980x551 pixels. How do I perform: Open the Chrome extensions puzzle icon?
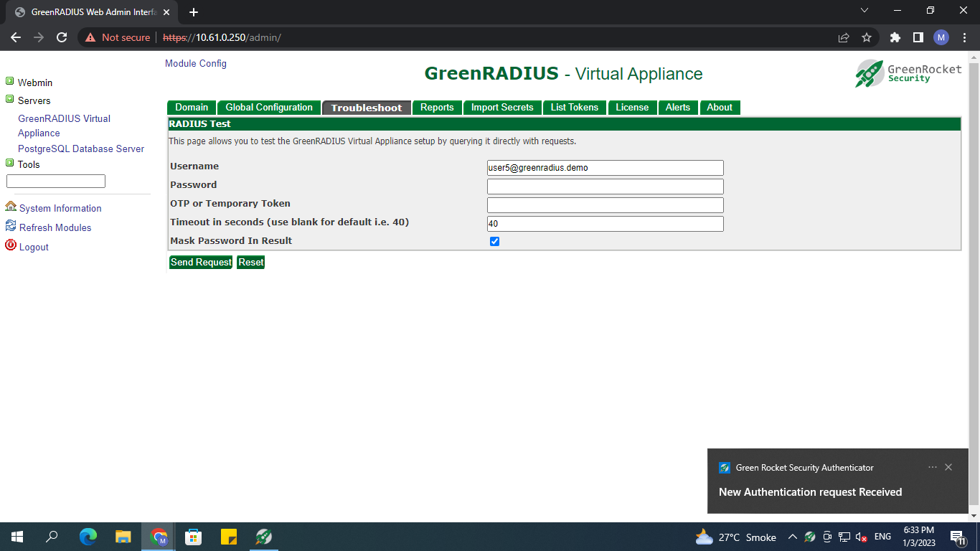click(895, 37)
